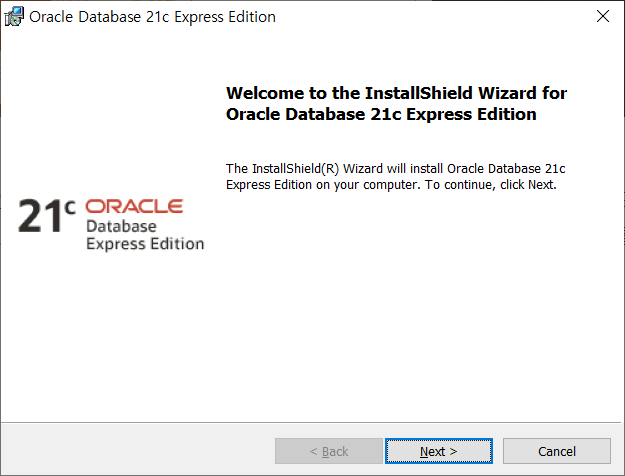Screen dimensions: 625x476
Task: Close the installer window with X
Action: pos(603,16)
